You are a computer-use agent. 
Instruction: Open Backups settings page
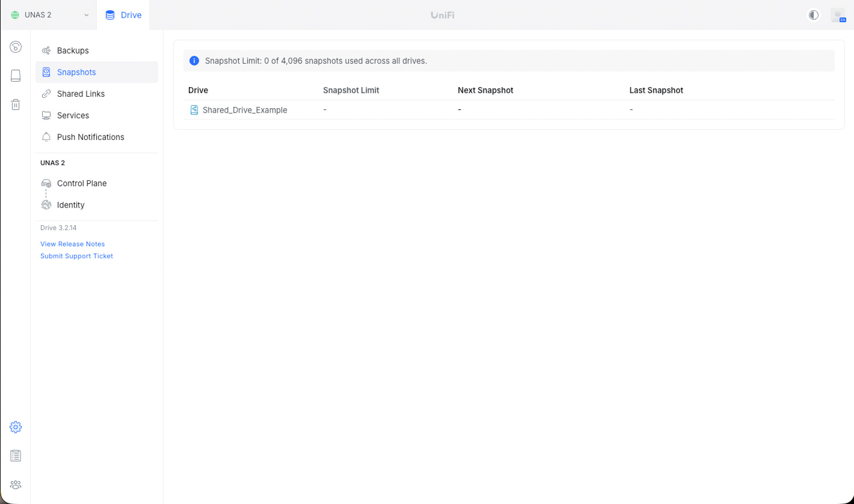tap(73, 51)
